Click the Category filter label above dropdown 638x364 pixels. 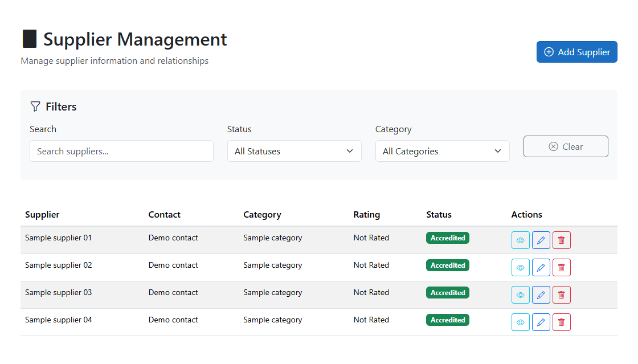(x=393, y=129)
